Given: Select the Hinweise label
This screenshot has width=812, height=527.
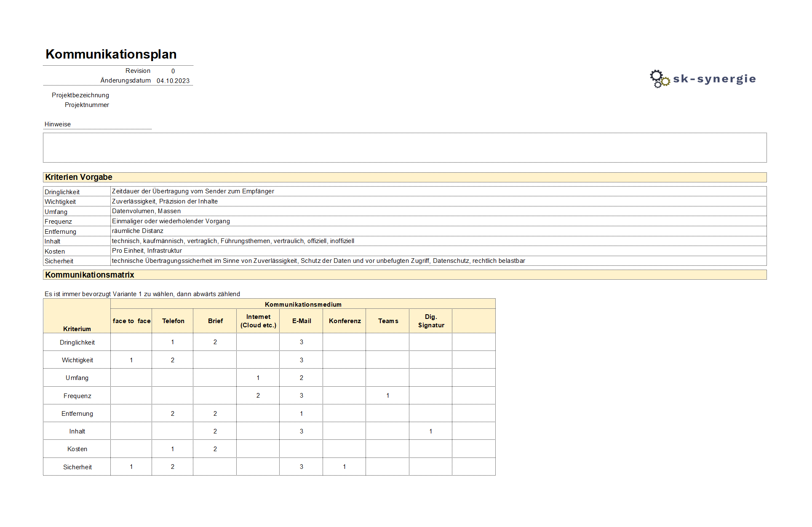Looking at the screenshot, I should (58, 124).
